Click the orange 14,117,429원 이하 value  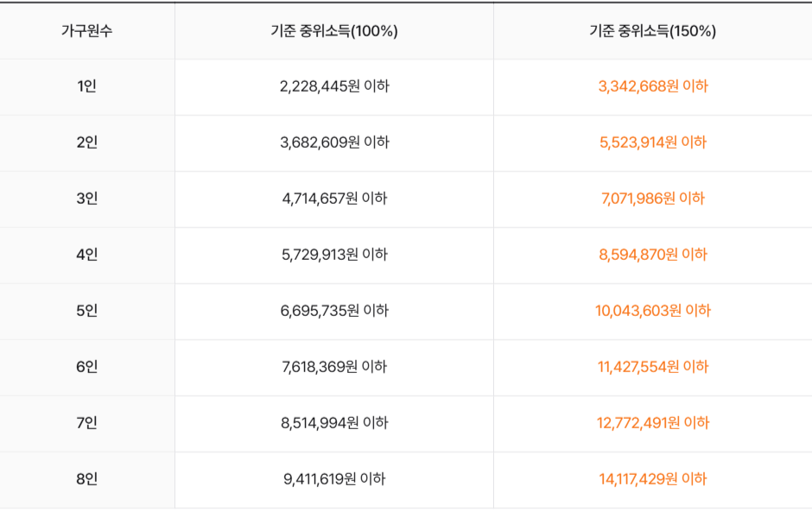(x=653, y=479)
